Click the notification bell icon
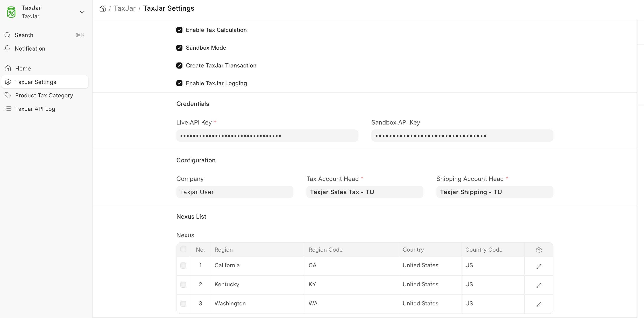This screenshot has height=318, width=644. pyautogui.click(x=8, y=49)
